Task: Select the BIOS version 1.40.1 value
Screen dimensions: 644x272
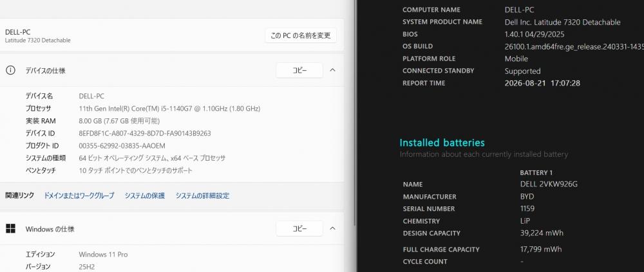Action: (535, 34)
